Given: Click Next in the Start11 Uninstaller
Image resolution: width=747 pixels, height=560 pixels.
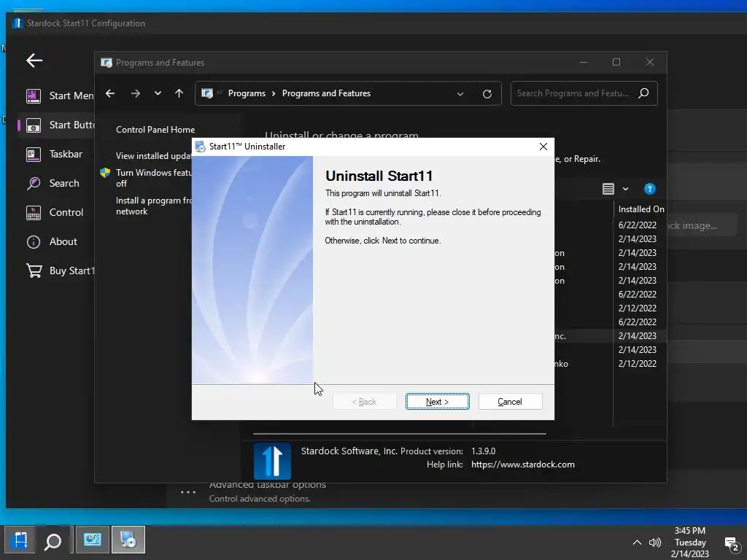Looking at the screenshot, I should (438, 402).
